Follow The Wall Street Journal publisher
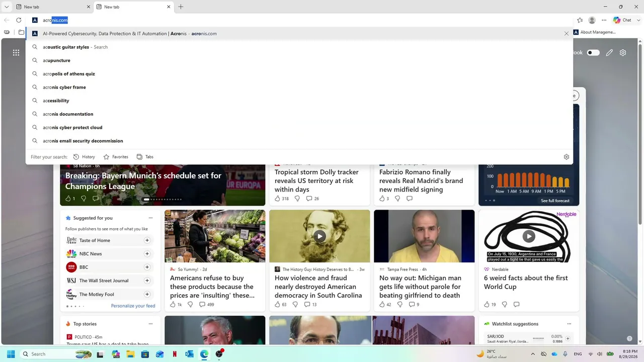644x362 pixels. (x=147, y=281)
